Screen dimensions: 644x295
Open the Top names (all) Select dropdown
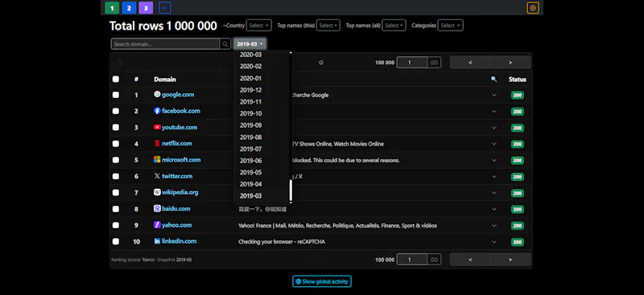[394, 26]
